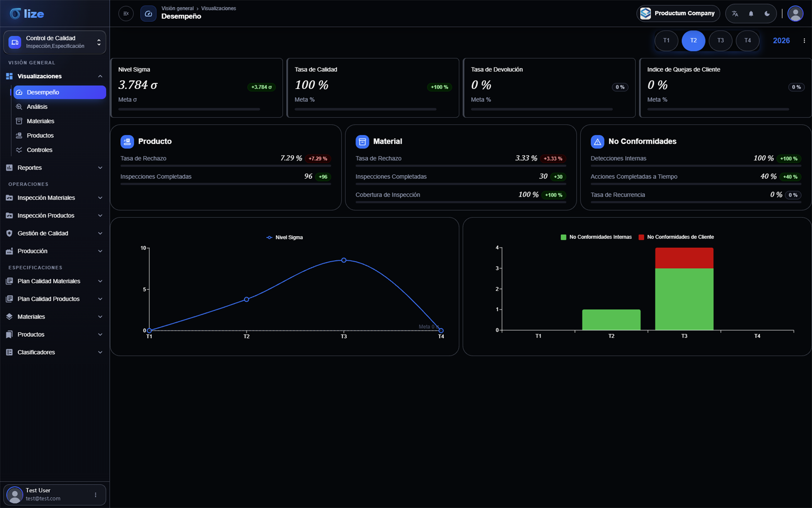Collapse the sidebar with the menu toggle icon
This screenshot has width=812, height=508.
pyautogui.click(x=126, y=14)
